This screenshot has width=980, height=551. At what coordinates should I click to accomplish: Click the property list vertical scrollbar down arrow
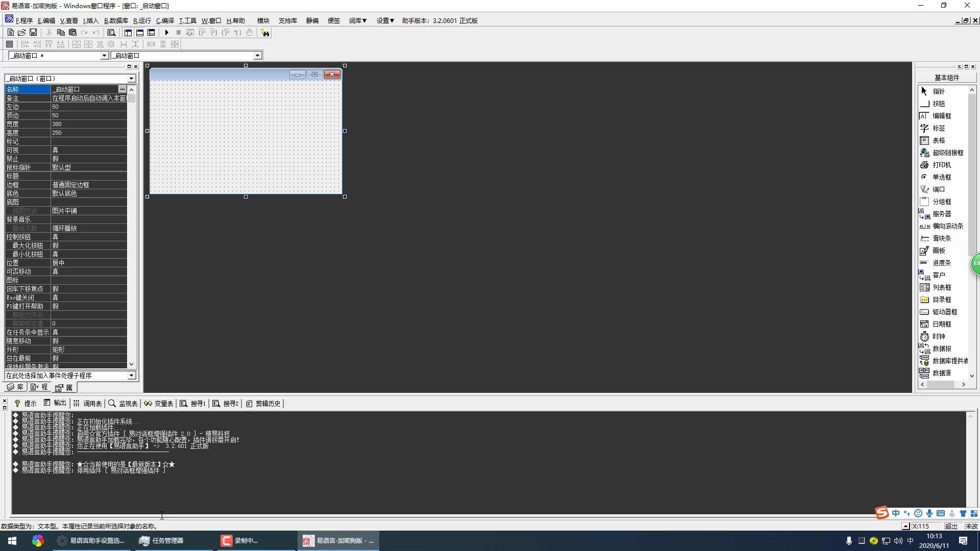(131, 364)
